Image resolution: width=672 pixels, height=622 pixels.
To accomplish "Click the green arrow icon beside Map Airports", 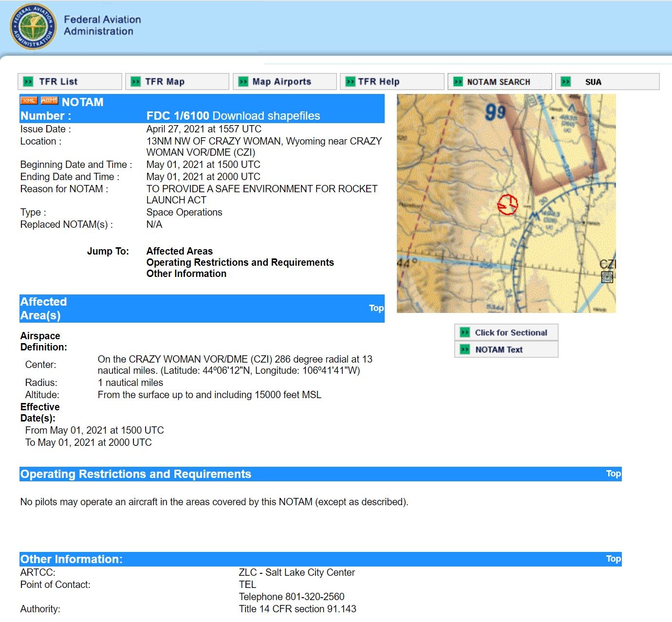I will [243, 82].
